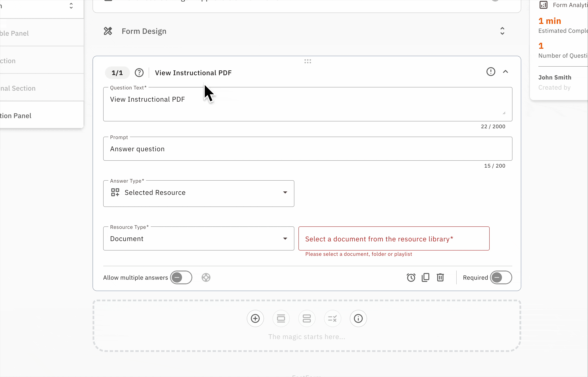The width and height of the screenshot is (588, 377).
Task: Click the lifebuoy icon near multiple answers
Action: point(206,277)
